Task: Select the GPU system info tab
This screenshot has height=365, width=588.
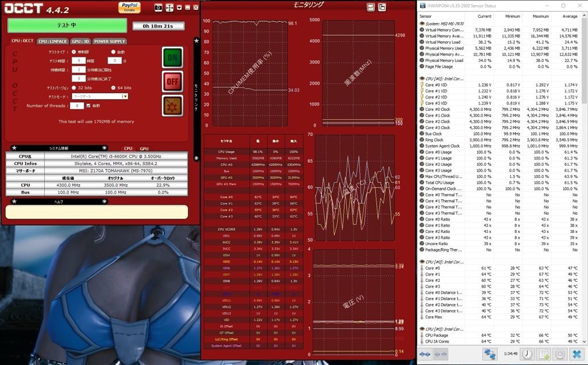Action: (x=144, y=149)
